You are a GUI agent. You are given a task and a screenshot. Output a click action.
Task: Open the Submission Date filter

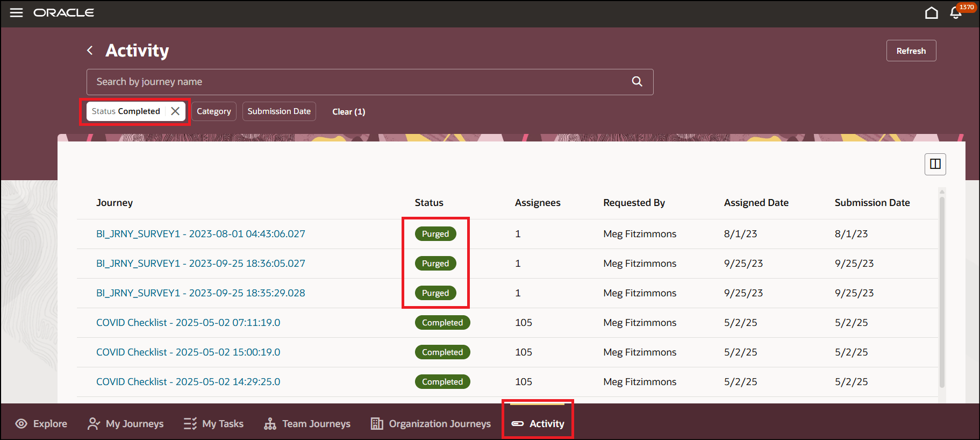279,111
